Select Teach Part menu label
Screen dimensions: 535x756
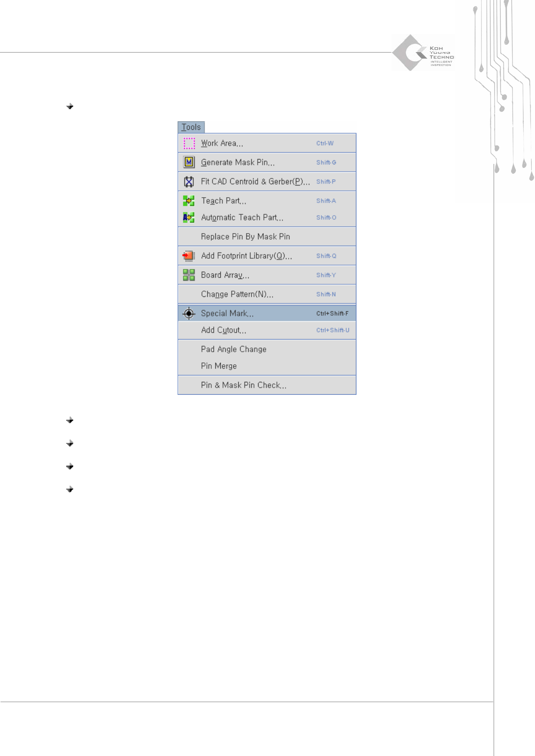click(224, 201)
